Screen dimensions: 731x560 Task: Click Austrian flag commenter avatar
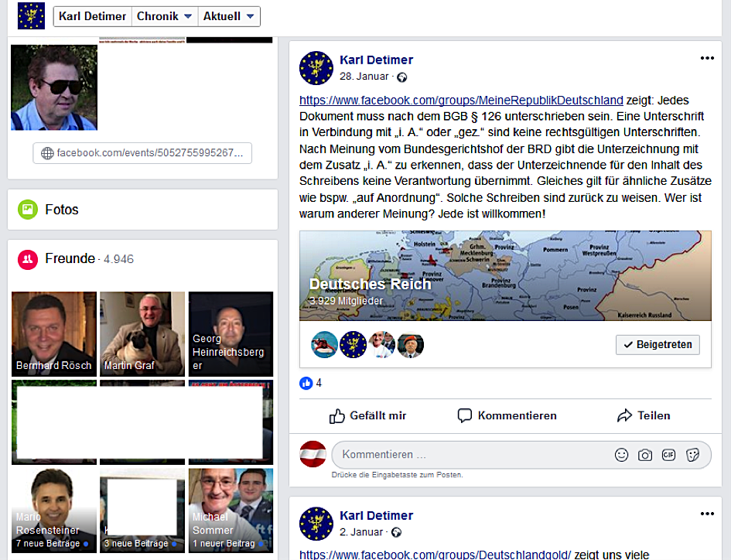(313, 454)
